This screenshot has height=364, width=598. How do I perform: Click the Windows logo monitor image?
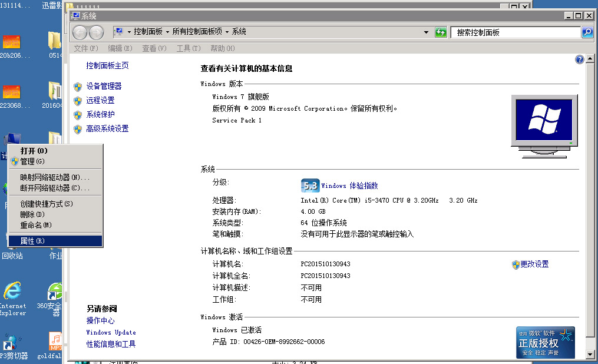pos(544,126)
